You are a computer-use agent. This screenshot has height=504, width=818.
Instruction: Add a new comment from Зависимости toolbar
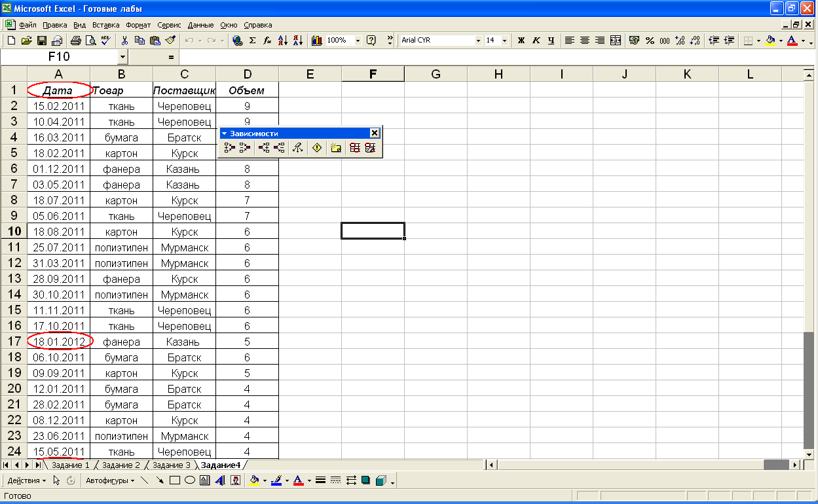(335, 148)
